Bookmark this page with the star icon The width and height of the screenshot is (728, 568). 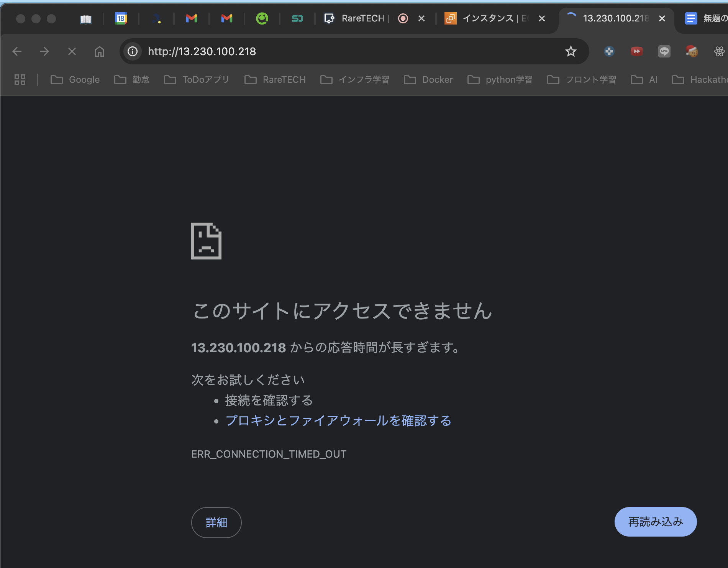coord(571,51)
